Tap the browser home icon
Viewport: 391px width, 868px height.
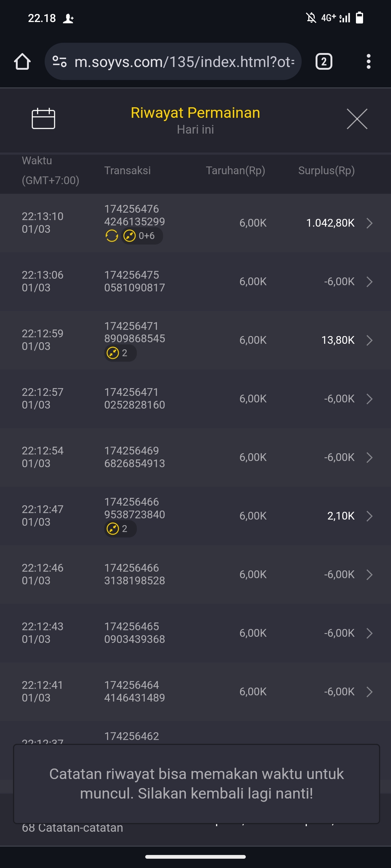[22, 62]
